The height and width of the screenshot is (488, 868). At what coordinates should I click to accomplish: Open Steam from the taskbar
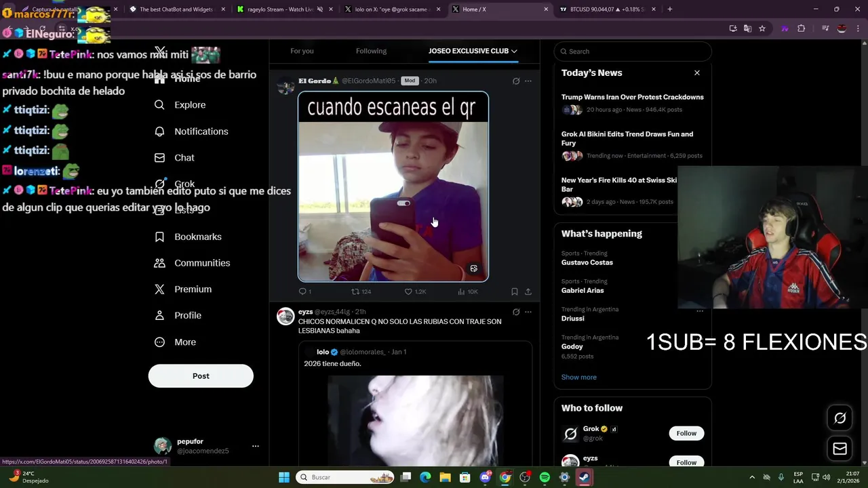pyautogui.click(x=584, y=477)
